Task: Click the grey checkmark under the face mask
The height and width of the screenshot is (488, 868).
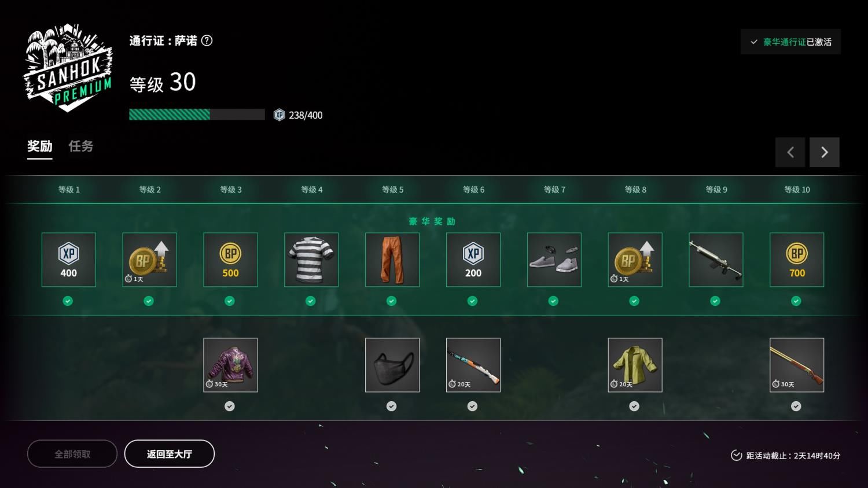Action: (392, 406)
